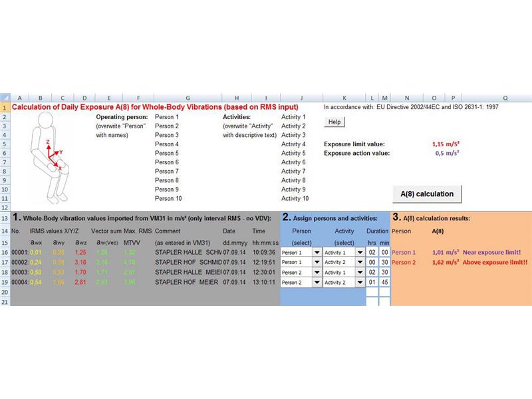Click the 'Activity 1' cell in the Activities list
The image size is (532, 399).
[293, 117]
